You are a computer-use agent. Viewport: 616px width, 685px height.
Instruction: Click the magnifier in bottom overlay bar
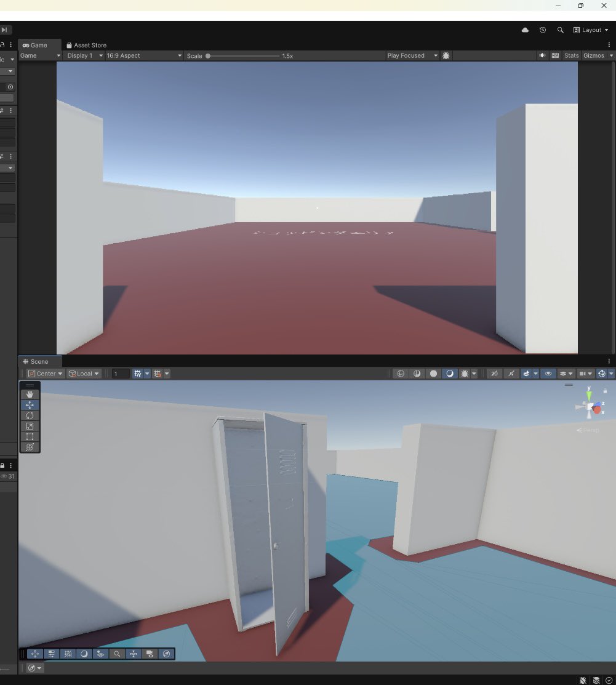point(117,654)
